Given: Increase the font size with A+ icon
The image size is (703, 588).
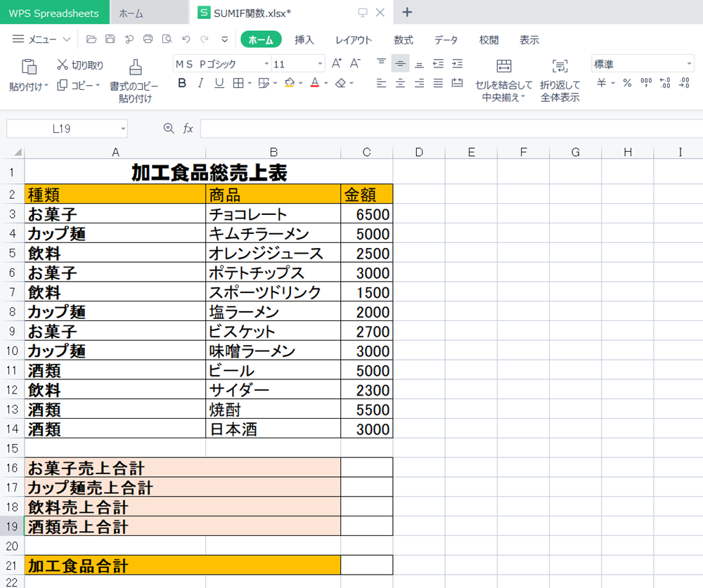Looking at the screenshot, I should tap(336, 63).
